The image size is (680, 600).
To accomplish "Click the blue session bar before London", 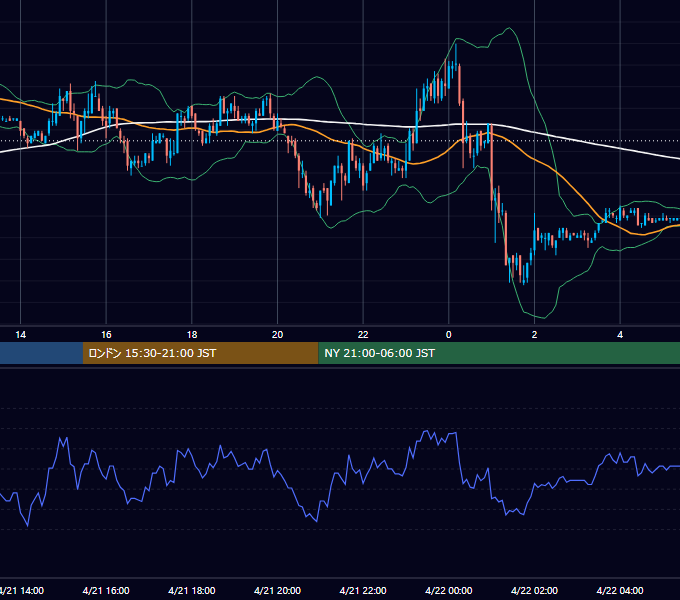I will coord(41,353).
